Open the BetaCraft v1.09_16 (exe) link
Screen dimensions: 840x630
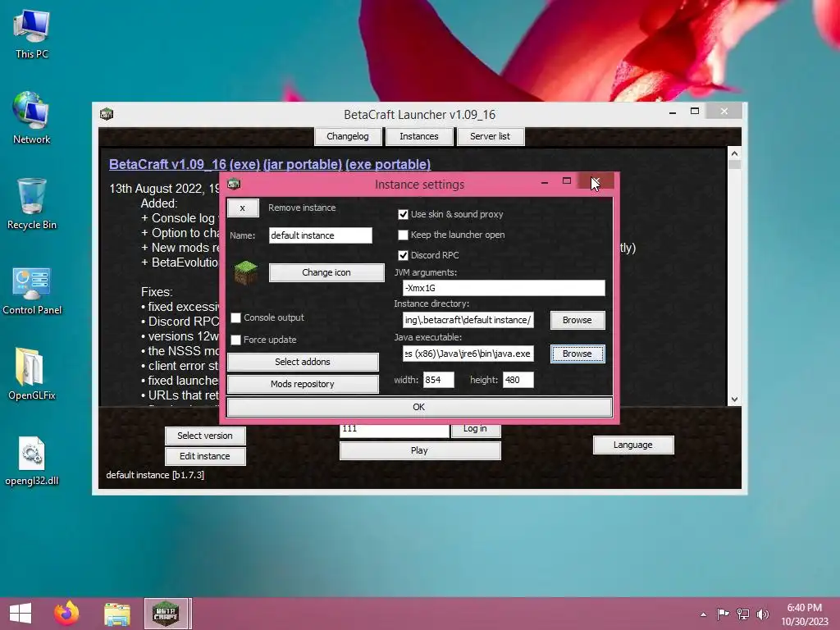pyautogui.click(x=185, y=164)
